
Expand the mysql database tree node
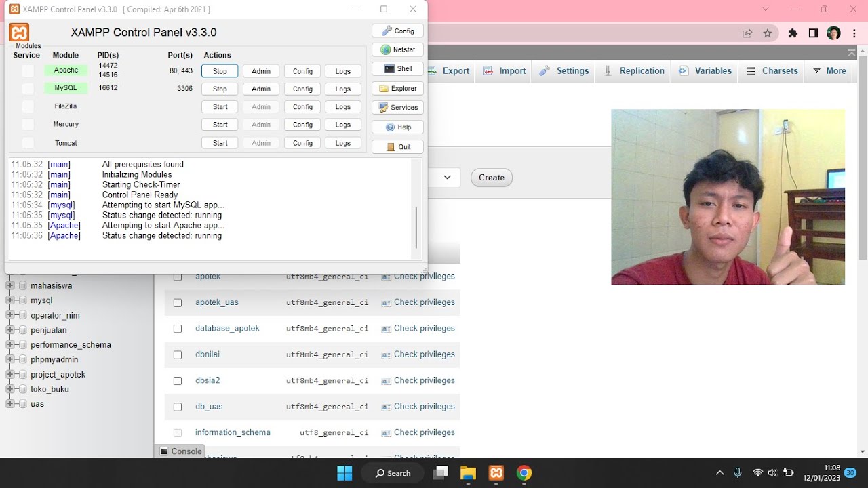tap(10, 300)
